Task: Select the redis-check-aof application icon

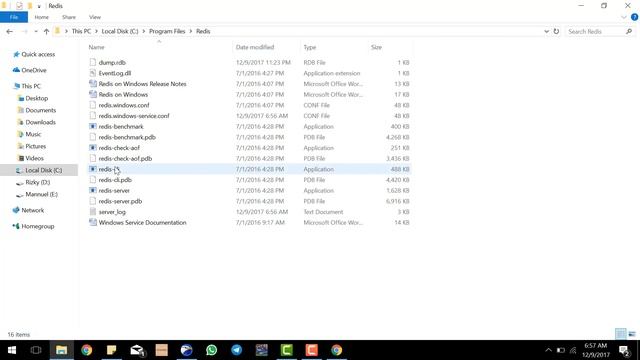Action: (93, 148)
